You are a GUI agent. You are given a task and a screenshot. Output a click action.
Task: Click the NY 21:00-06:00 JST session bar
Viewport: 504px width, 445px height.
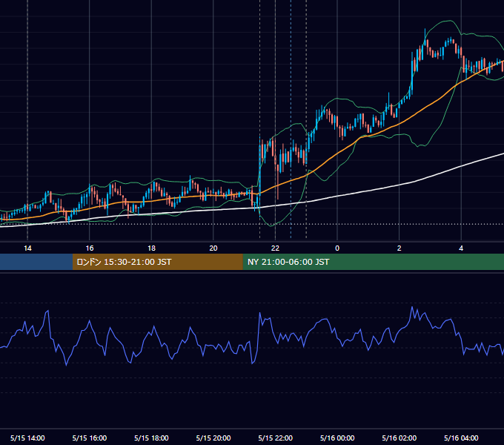tap(373, 262)
